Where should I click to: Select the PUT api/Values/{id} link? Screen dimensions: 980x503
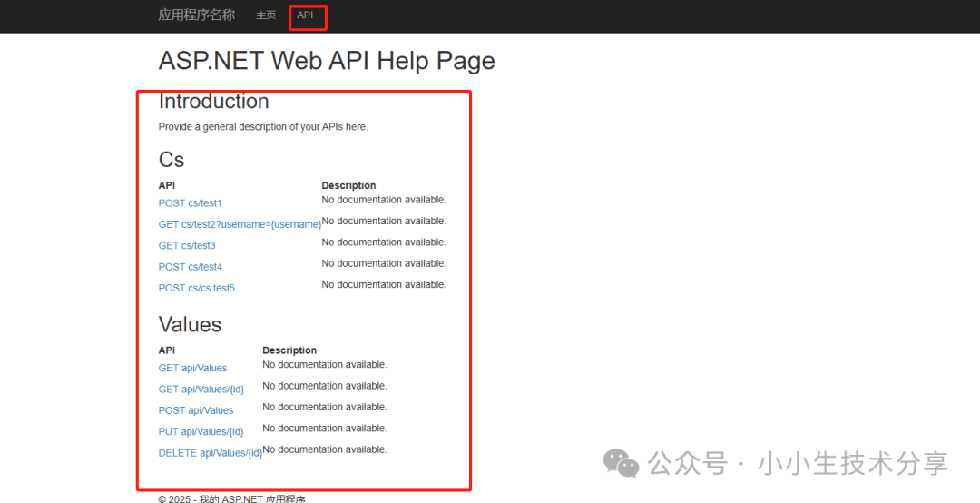click(x=201, y=432)
